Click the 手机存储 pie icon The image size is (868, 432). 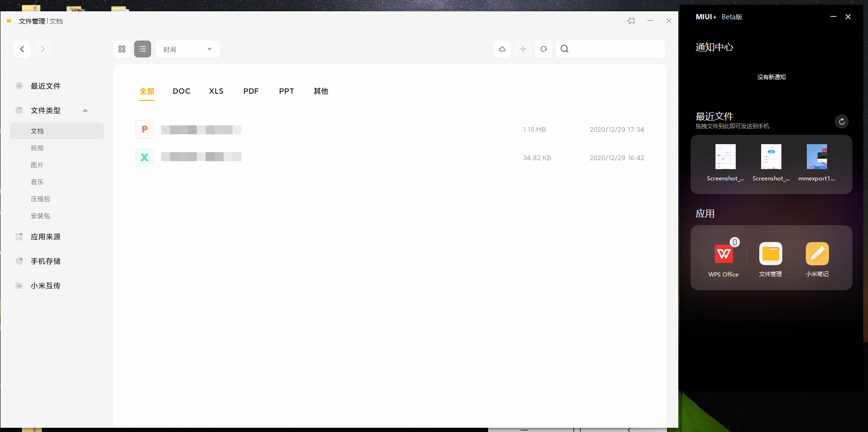(x=19, y=261)
